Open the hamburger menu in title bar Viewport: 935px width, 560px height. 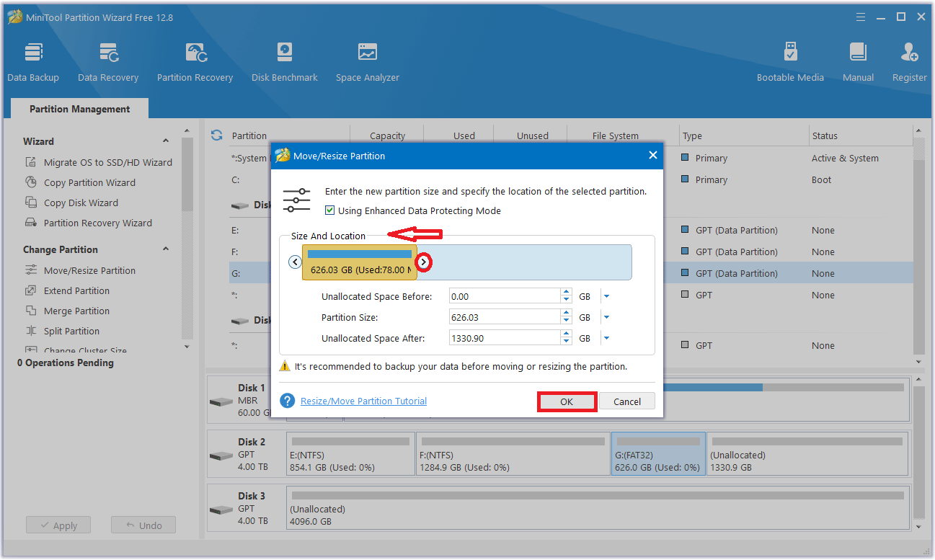pyautogui.click(x=861, y=17)
